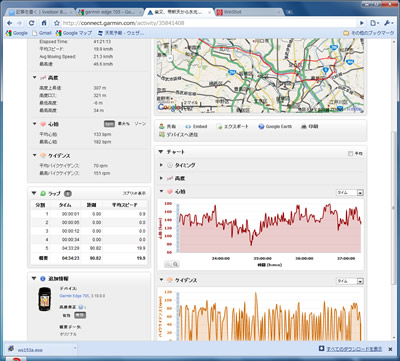Collapse the 高度 summary section
Image resolution: width=400 pixels, height=361 pixels.
coord(34,78)
